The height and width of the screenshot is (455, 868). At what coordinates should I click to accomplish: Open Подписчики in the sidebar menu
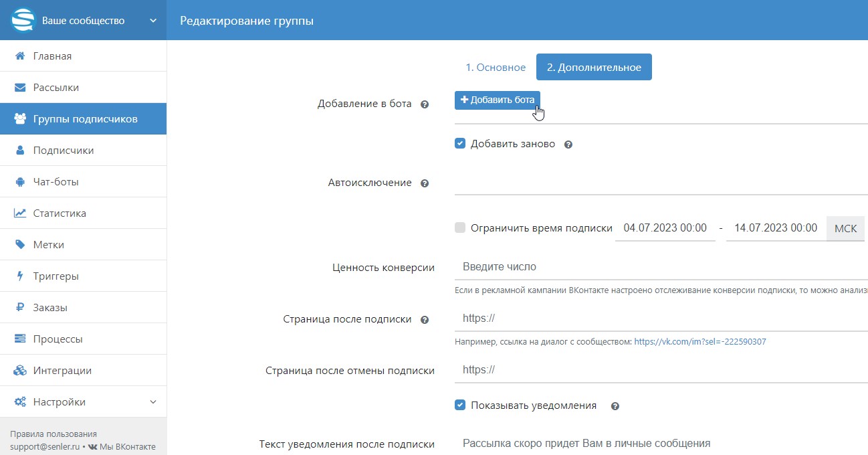[x=64, y=151]
